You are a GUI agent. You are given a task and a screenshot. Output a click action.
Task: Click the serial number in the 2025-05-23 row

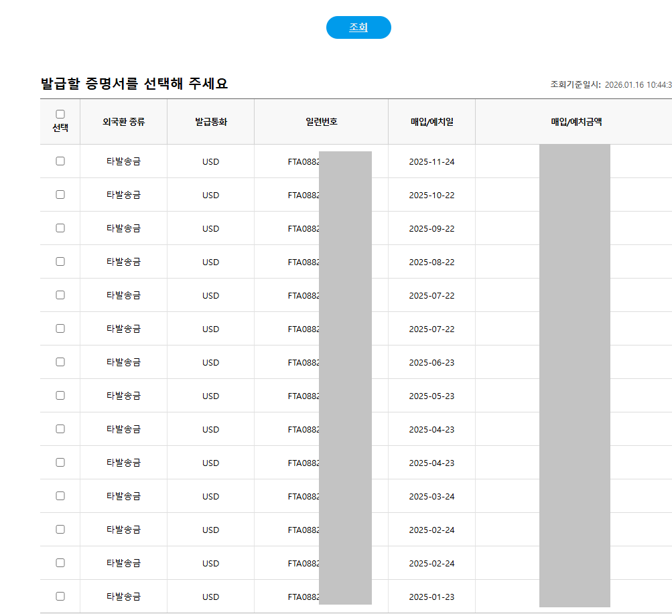(304, 396)
